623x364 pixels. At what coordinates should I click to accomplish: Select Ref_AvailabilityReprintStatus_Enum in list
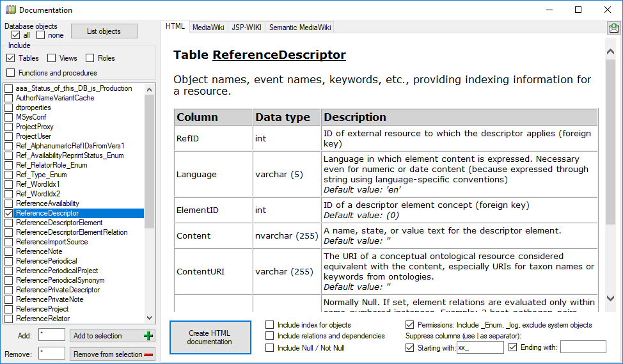click(70, 155)
